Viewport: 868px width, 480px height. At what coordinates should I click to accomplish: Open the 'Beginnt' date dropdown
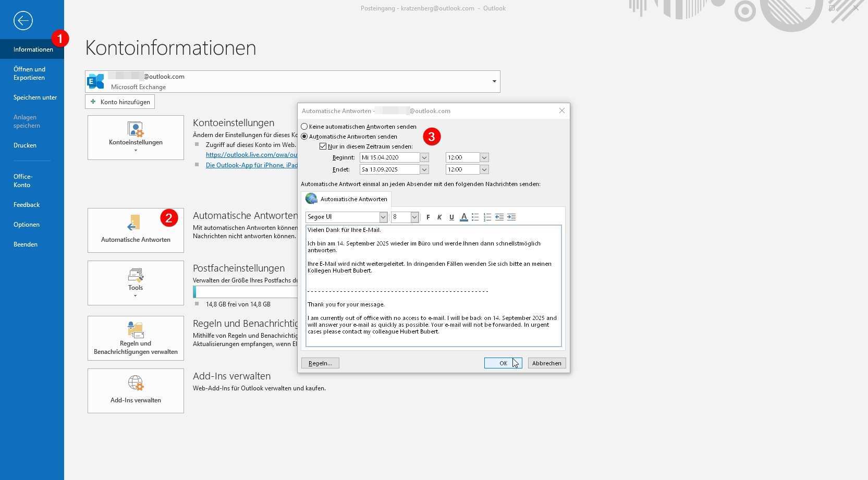424,157
